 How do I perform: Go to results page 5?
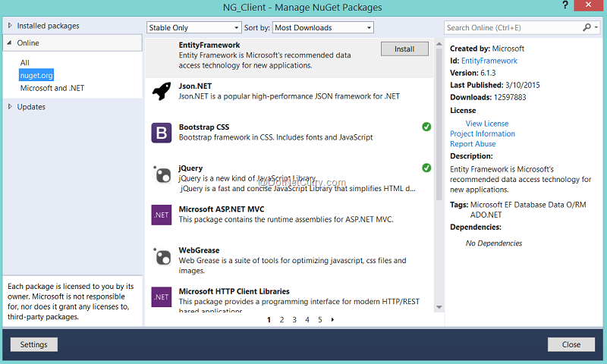(x=320, y=319)
